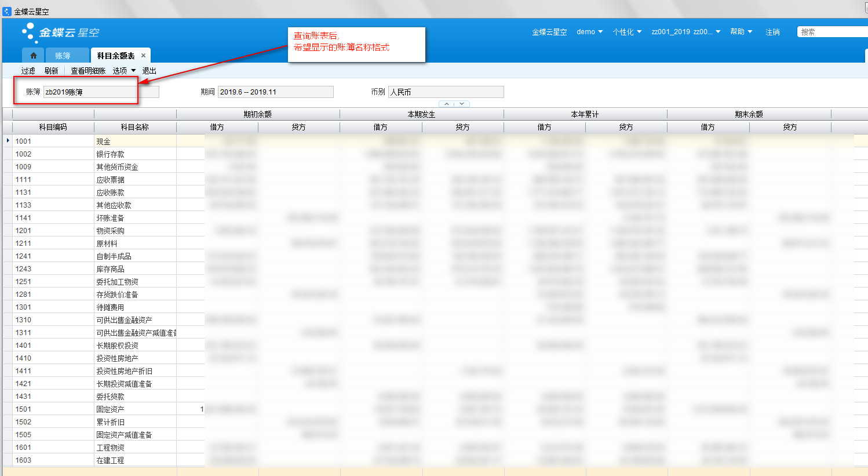Image resolution: width=868 pixels, height=476 pixels.
Task: Click the 金蝶云星空 logo in the header
Action: click(x=60, y=33)
